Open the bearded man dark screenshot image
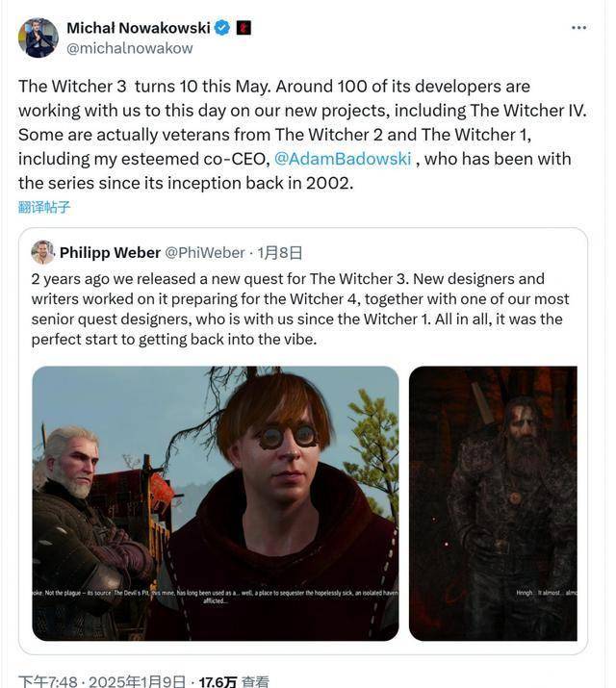 (493, 503)
